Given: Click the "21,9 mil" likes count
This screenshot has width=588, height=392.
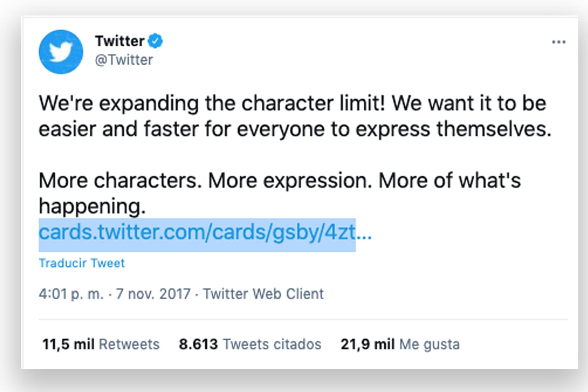Looking at the screenshot, I should (x=367, y=344).
